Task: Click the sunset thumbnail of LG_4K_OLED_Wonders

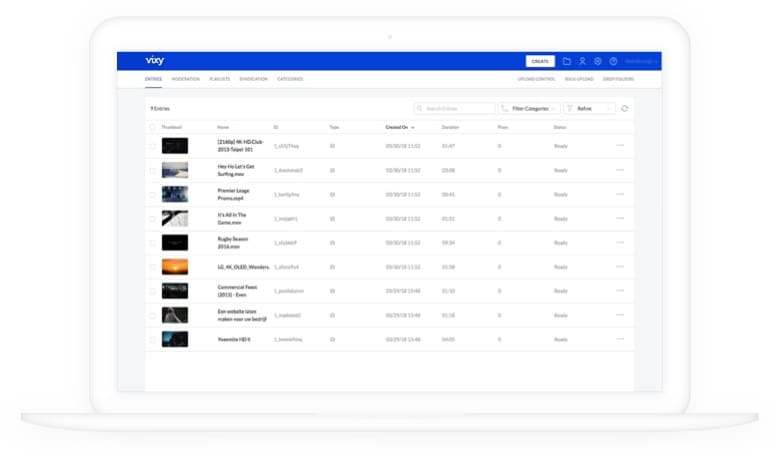Action: pos(175,267)
